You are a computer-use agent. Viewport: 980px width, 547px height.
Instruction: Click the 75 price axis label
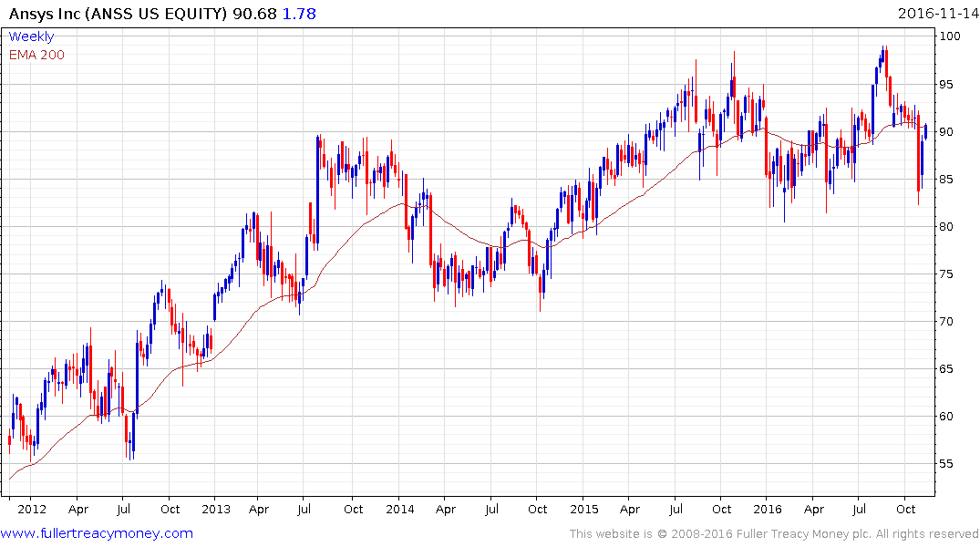coord(946,274)
